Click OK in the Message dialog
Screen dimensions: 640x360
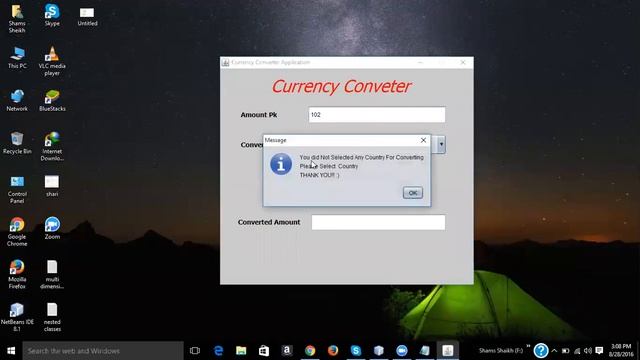click(x=413, y=193)
